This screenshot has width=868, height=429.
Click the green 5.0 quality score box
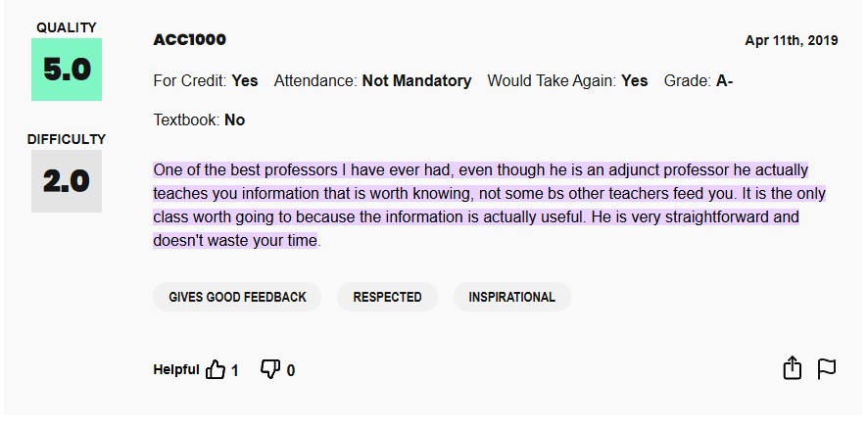[67, 70]
